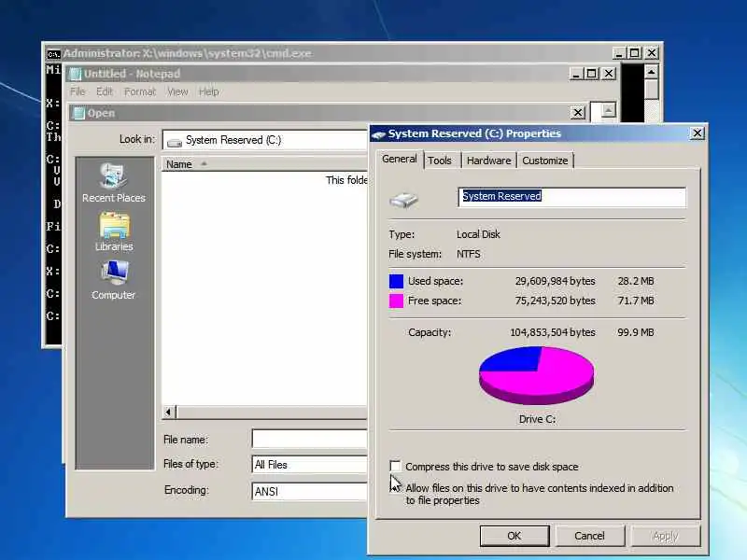Close the Untitled Notepad window
This screenshot has width=747, height=560.
(609, 74)
